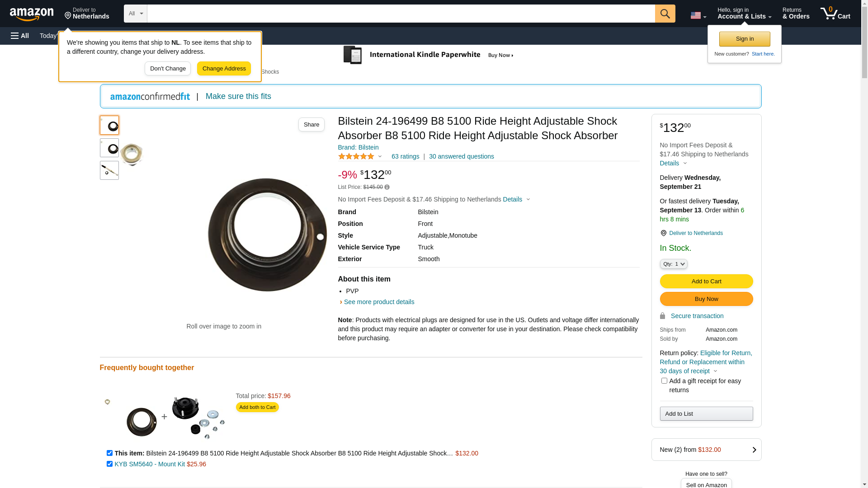This screenshot has height=488, width=868.
Task: Expand the New (2) from $132.00 offers
Action: pyautogui.click(x=706, y=450)
